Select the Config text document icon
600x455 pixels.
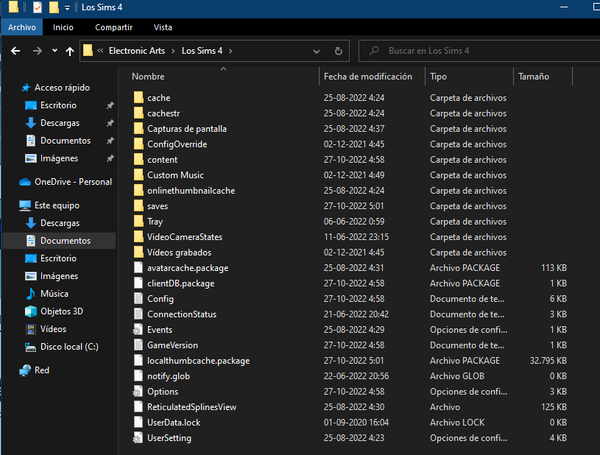(x=139, y=299)
